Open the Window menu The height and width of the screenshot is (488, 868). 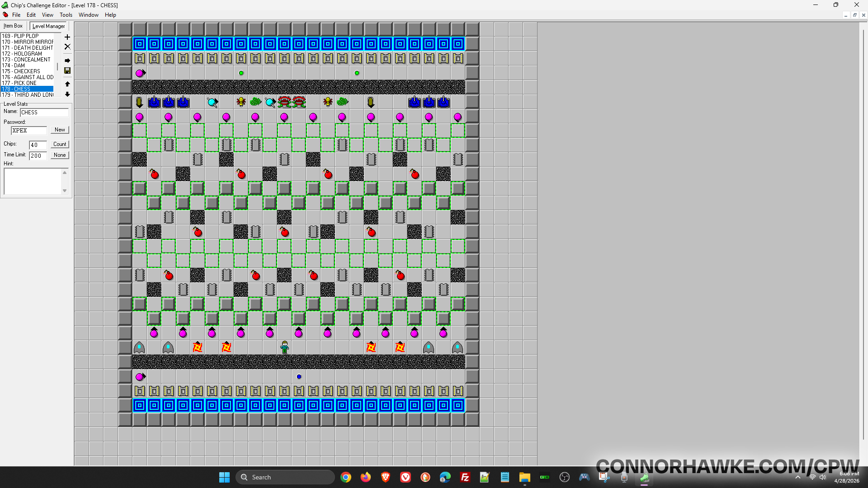pos(89,15)
